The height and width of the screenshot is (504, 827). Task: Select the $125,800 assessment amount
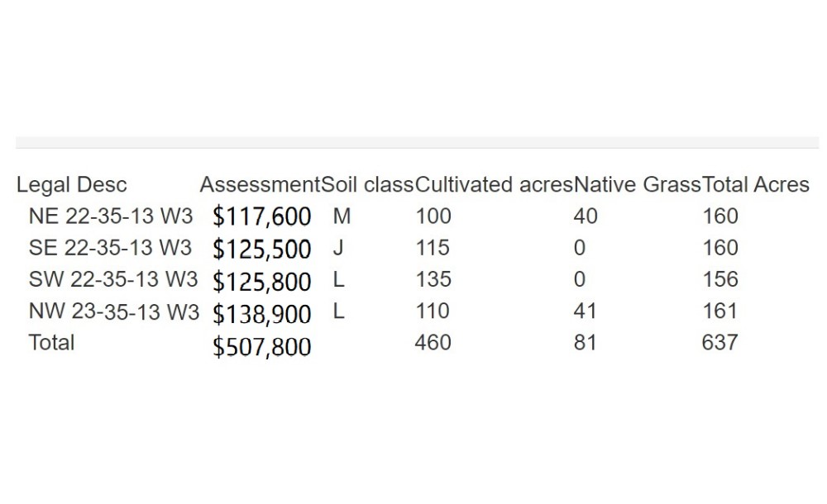(x=261, y=282)
